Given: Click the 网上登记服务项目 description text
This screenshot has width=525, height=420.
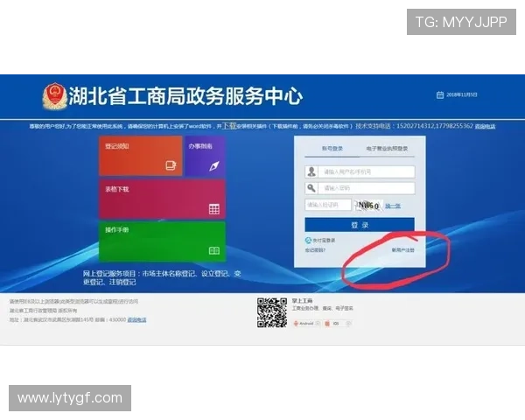Looking at the screenshot, I should (162, 278).
